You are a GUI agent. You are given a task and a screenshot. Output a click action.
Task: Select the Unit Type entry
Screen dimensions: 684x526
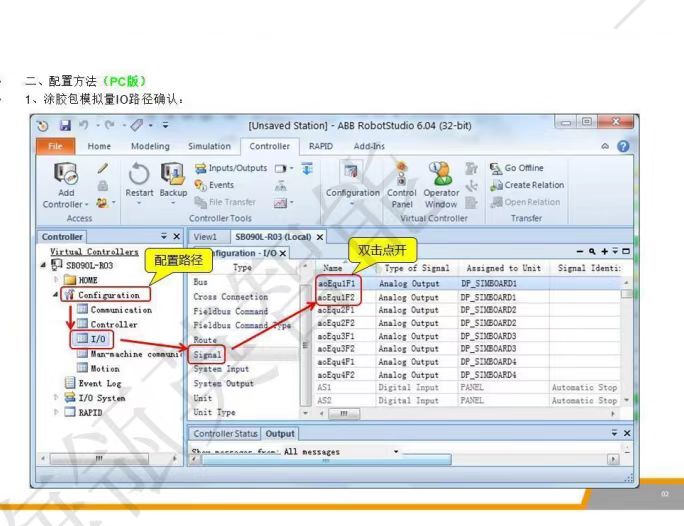tap(214, 412)
